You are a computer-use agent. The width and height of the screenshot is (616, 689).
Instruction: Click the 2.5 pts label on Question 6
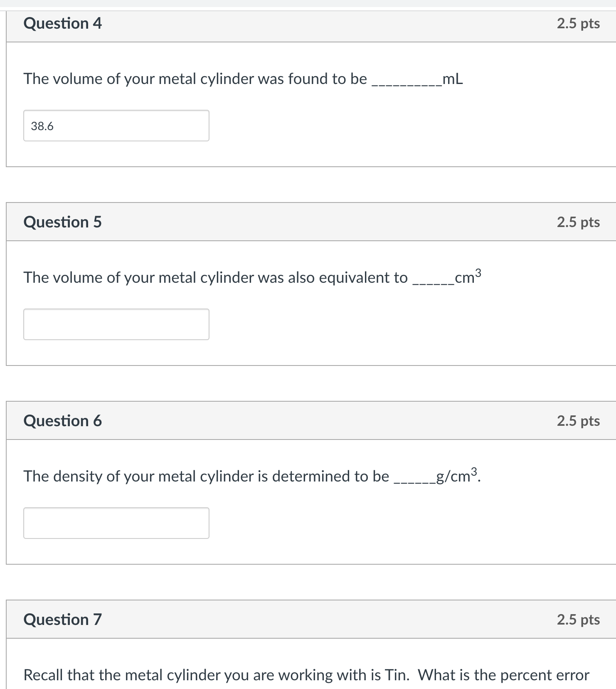click(x=578, y=421)
